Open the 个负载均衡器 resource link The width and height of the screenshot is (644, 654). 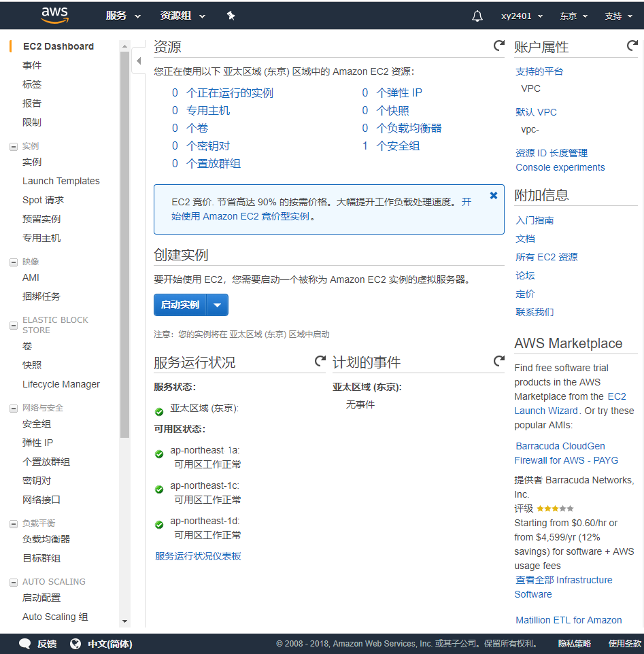pos(409,128)
